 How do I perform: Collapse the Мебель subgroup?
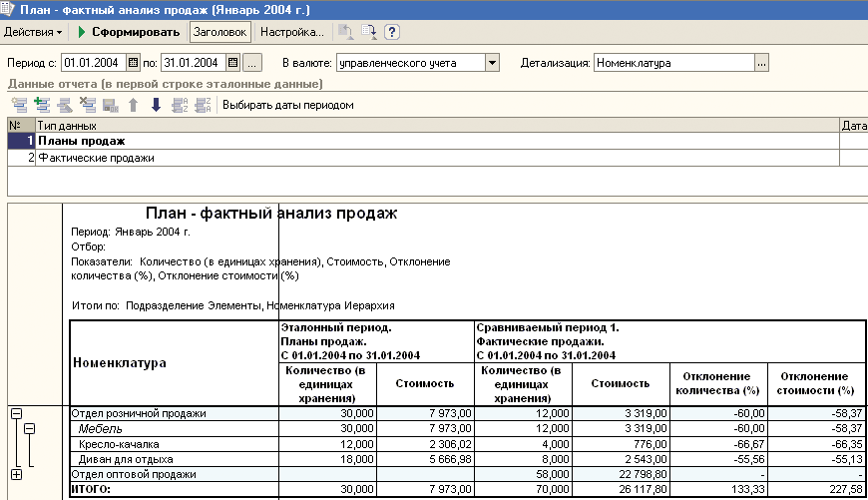click(30, 429)
